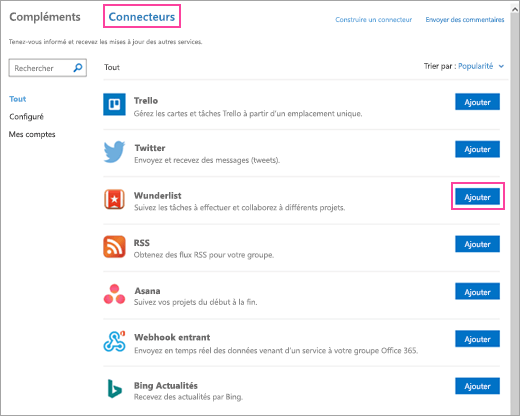Select the Connecteurs tab
Viewport: 520px width, 416px height.
pos(142,17)
